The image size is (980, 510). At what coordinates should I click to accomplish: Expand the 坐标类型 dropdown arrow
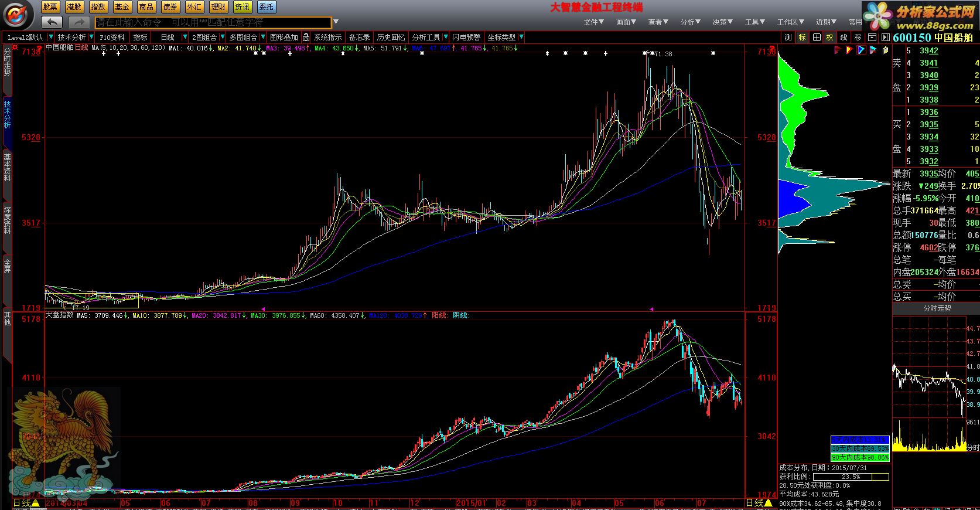click(x=521, y=37)
